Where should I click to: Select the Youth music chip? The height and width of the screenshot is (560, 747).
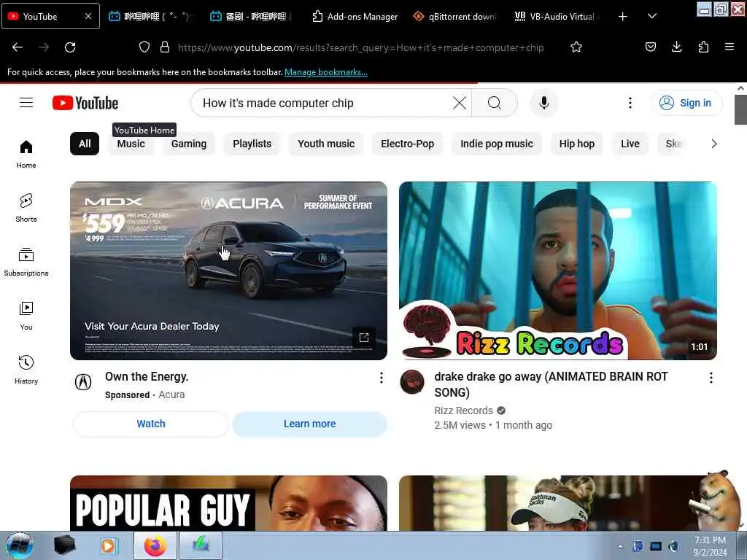click(326, 144)
